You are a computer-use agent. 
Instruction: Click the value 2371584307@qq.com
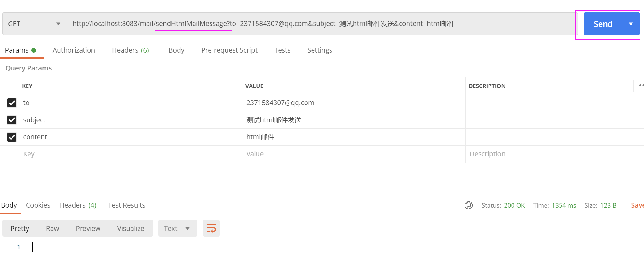280,103
